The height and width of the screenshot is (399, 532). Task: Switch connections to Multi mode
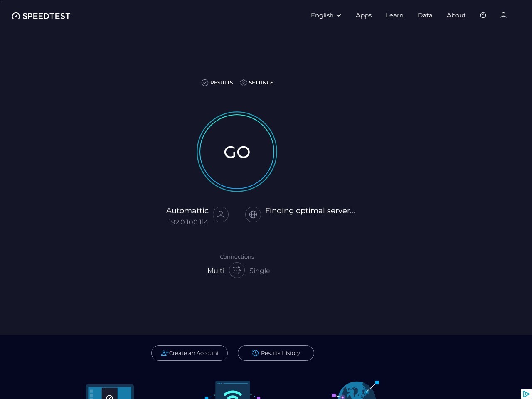(216, 271)
